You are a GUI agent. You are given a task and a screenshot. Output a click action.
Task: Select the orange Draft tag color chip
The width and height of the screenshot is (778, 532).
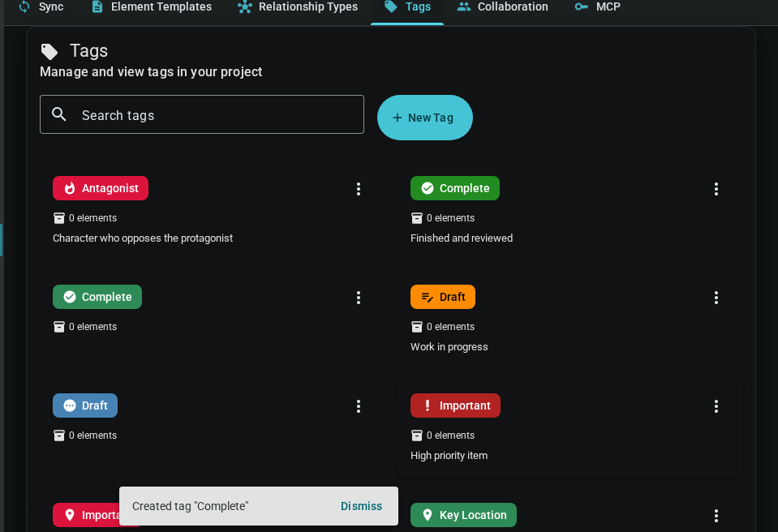point(443,297)
